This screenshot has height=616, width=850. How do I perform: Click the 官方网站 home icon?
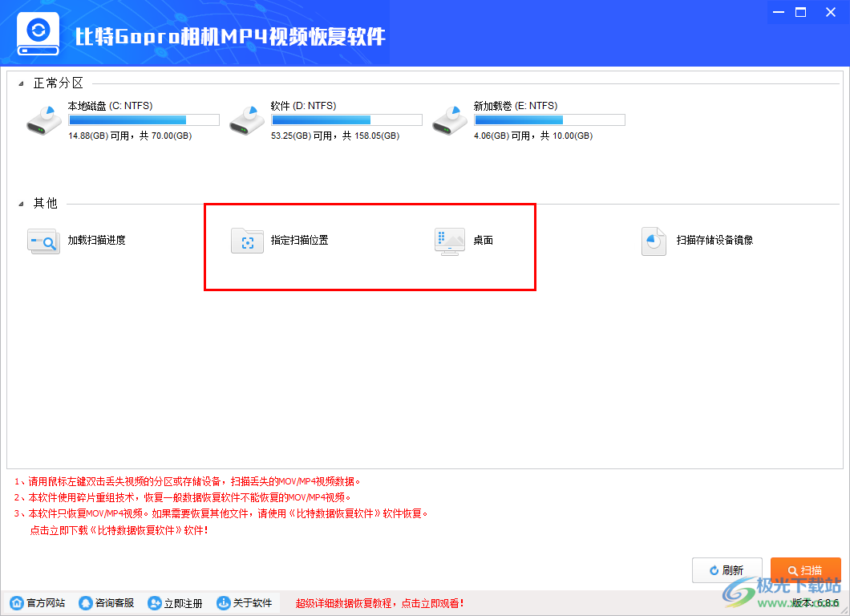(x=17, y=603)
